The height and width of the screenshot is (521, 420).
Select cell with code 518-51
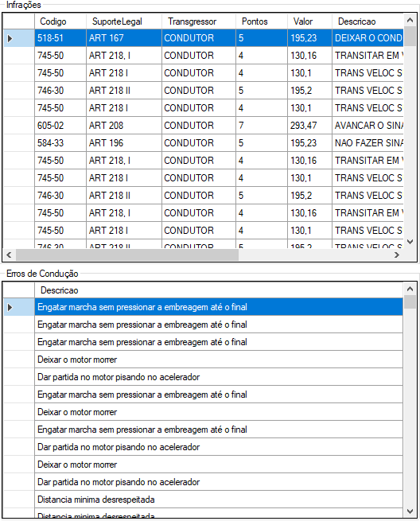60,38
